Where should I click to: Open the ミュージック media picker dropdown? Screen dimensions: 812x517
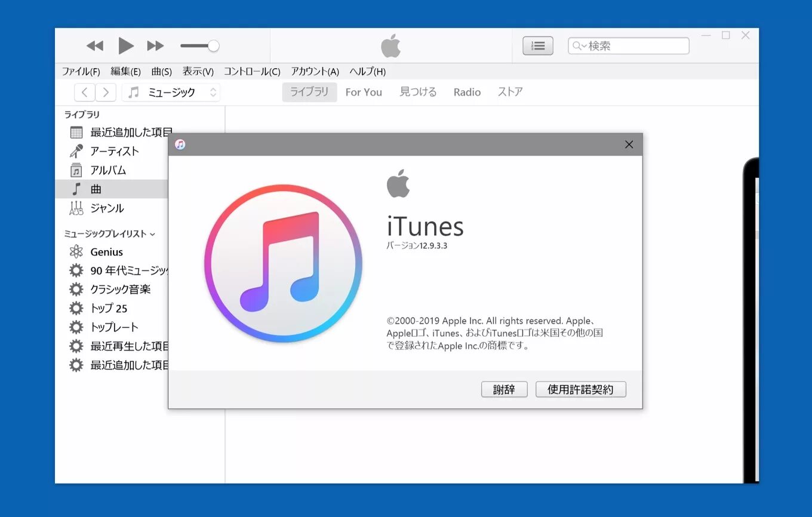click(171, 92)
